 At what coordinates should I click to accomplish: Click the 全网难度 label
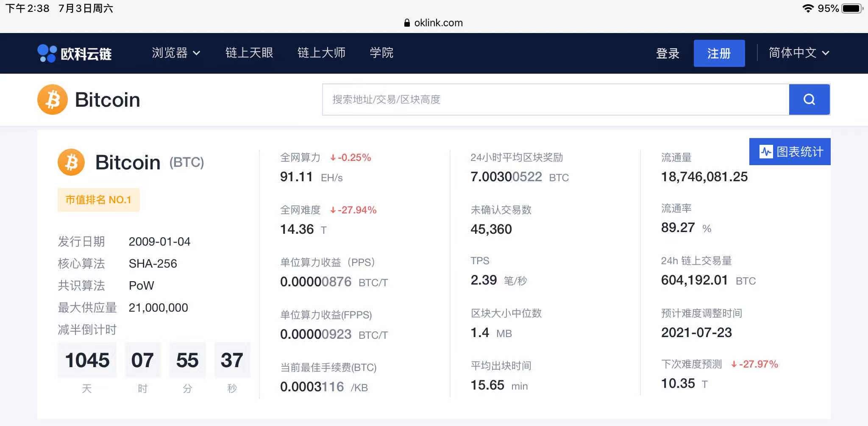[300, 210]
